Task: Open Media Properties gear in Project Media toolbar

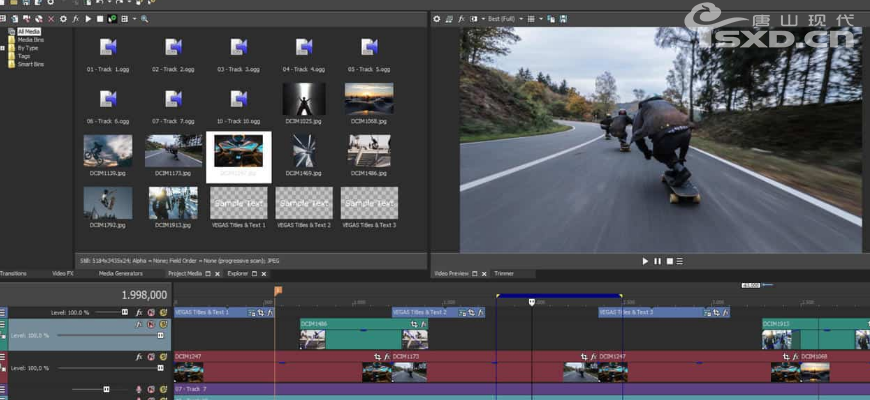Action: (x=63, y=19)
